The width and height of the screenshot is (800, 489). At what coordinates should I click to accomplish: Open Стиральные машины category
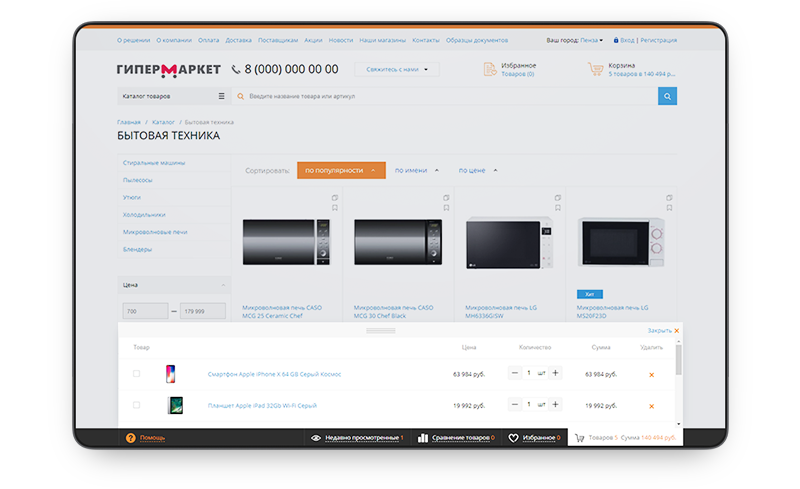[154, 162]
